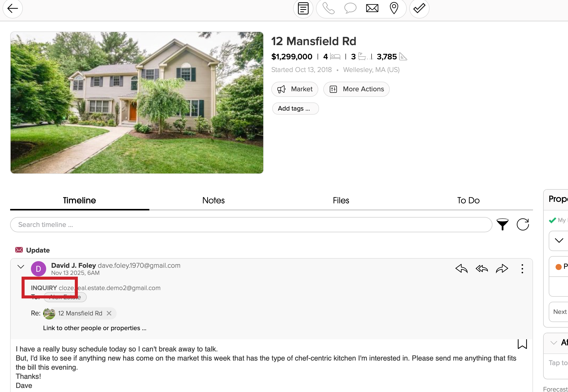Open the note document icon
This screenshot has height=392, width=568.
pyautogui.click(x=303, y=9)
